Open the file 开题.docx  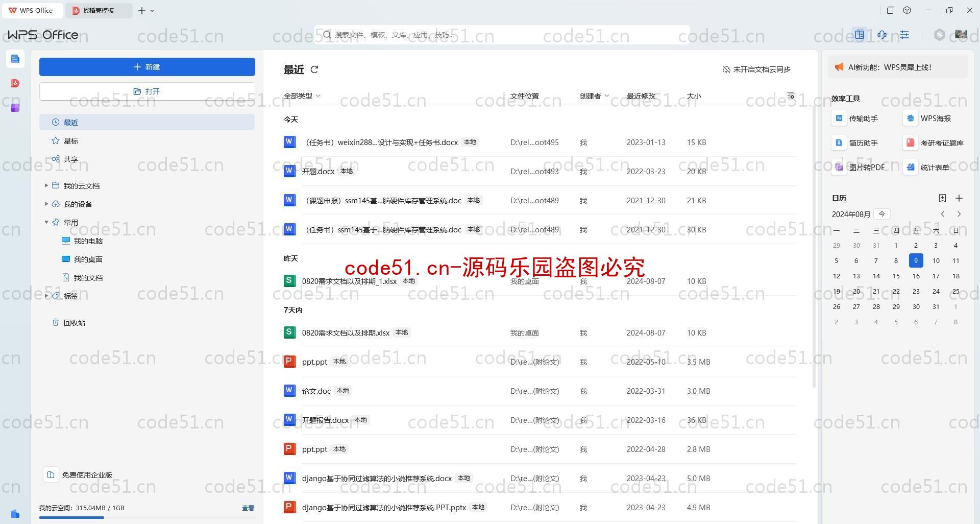[540, 171]
